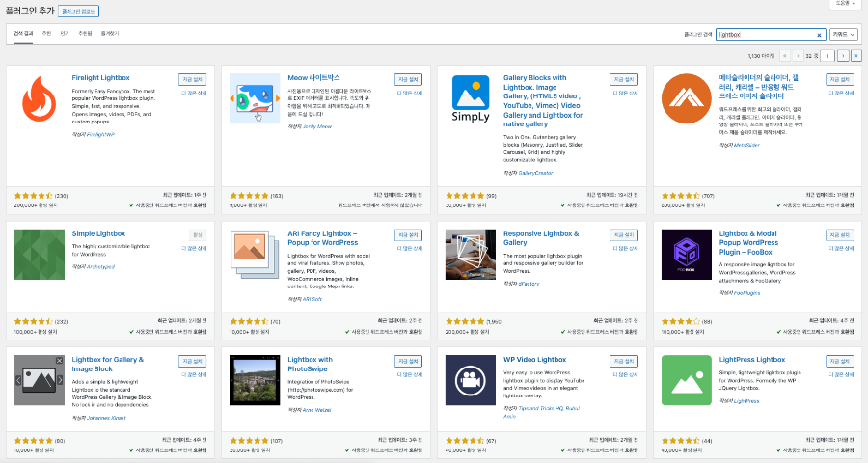Open author link dFactory

click(529, 284)
